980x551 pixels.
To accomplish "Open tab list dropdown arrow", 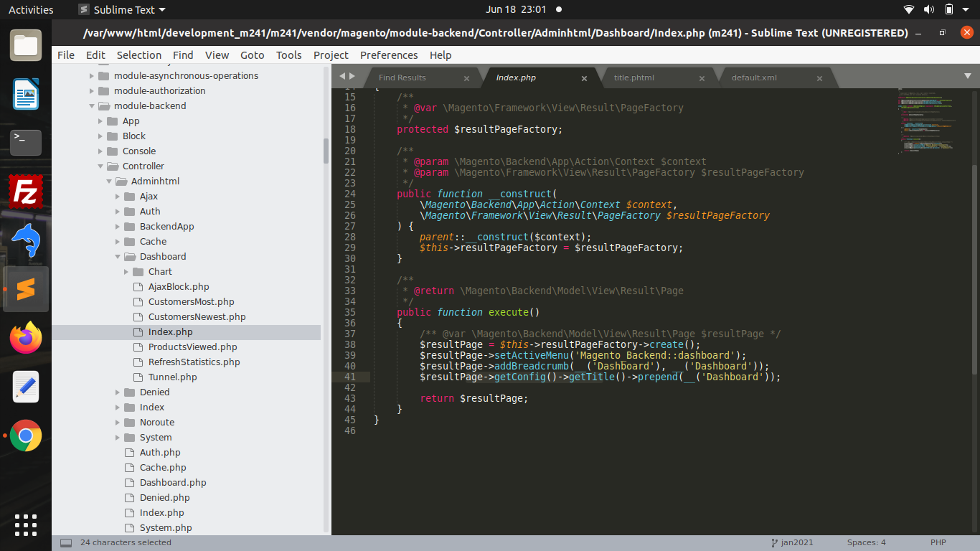I will 967,76.
